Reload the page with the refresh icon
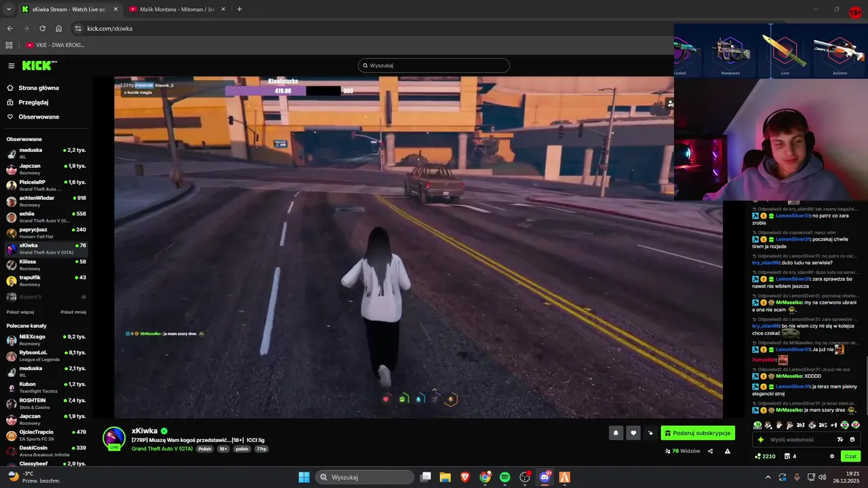This screenshot has height=488, width=868. tap(42, 28)
